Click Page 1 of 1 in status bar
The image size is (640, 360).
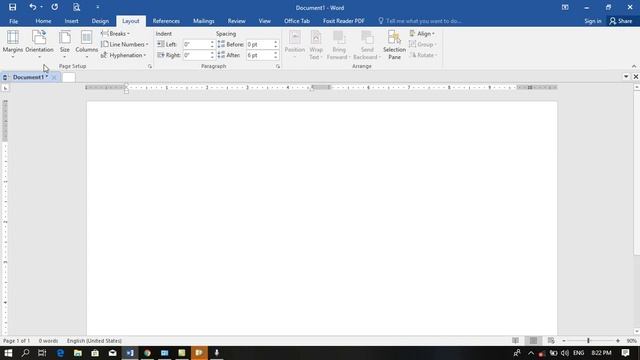16,340
